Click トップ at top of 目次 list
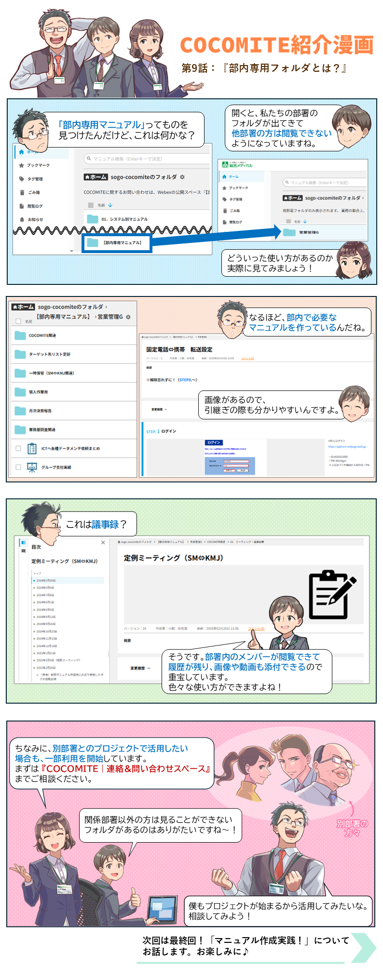The image size is (383, 980). pos(37,573)
